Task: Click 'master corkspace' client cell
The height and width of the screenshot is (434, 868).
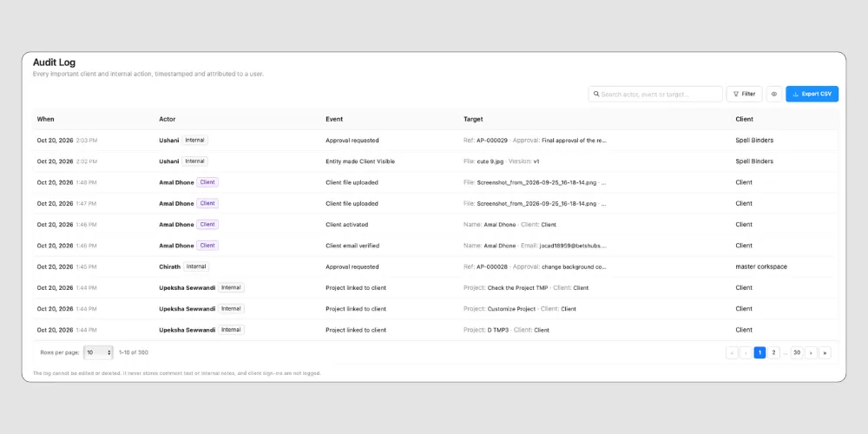Action: coord(761,266)
